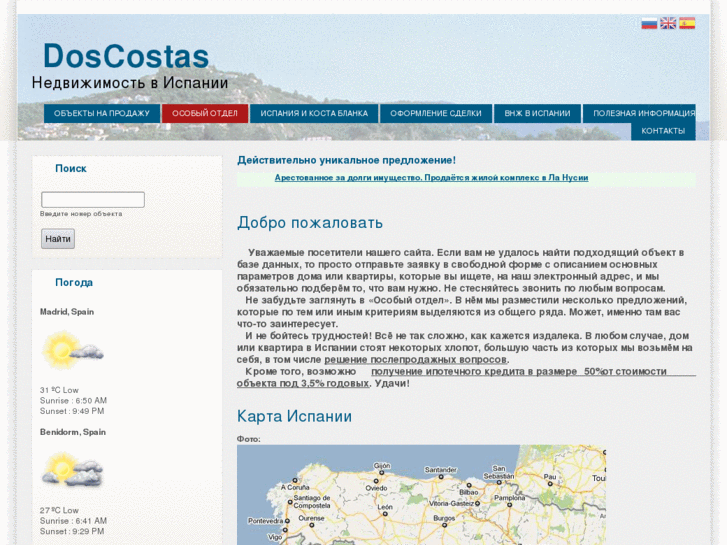Open the «Объекты на продажу» menu

[x=101, y=113]
